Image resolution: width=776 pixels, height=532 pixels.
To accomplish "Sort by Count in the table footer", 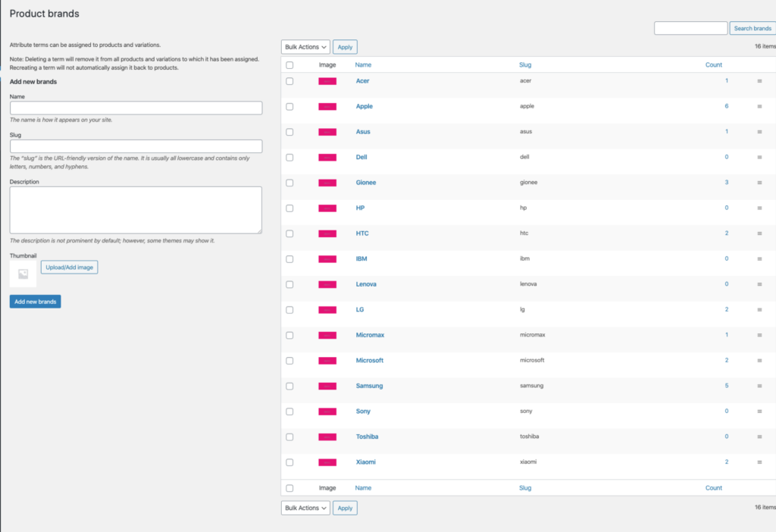I will pos(713,488).
